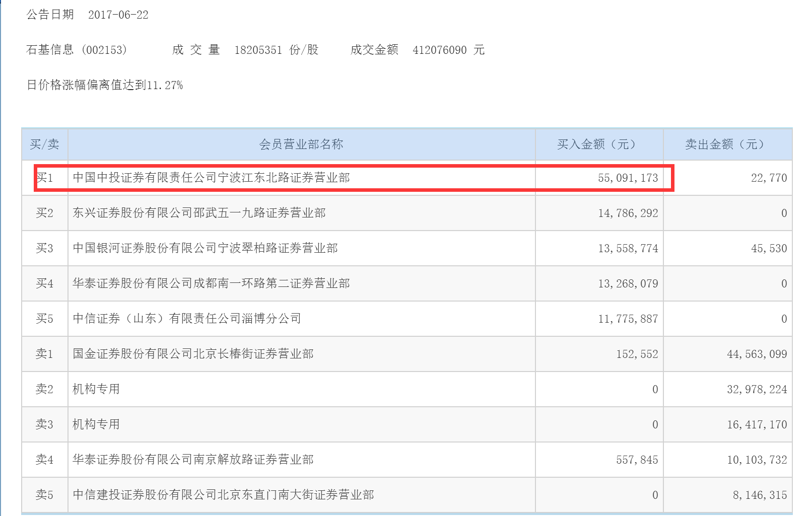Click 中信建投证券北京东直门南大街营业部 entry

point(223,495)
